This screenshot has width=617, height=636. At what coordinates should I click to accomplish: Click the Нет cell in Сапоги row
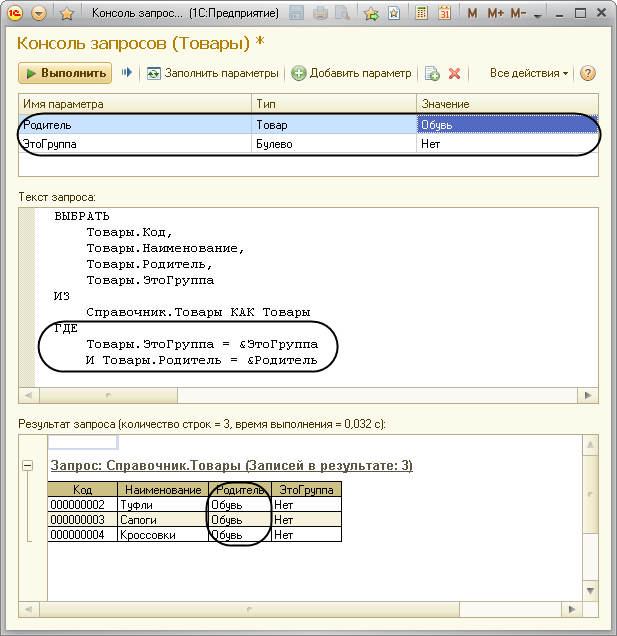[306, 520]
